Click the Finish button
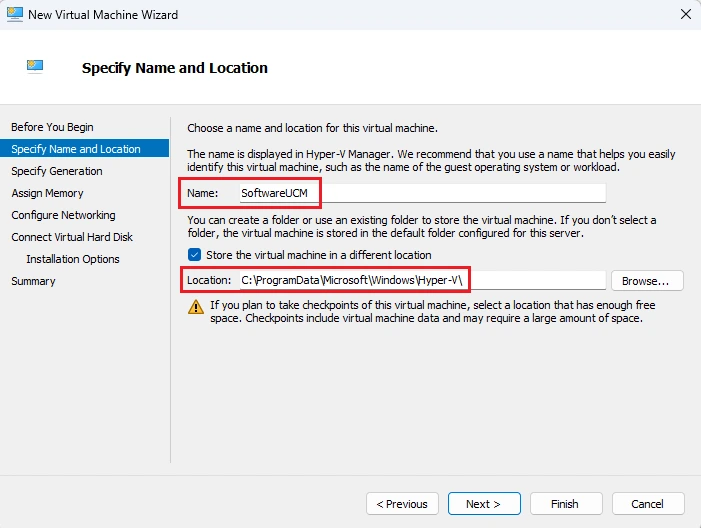Viewport: 701px width, 528px height. pyautogui.click(x=566, y=504)
